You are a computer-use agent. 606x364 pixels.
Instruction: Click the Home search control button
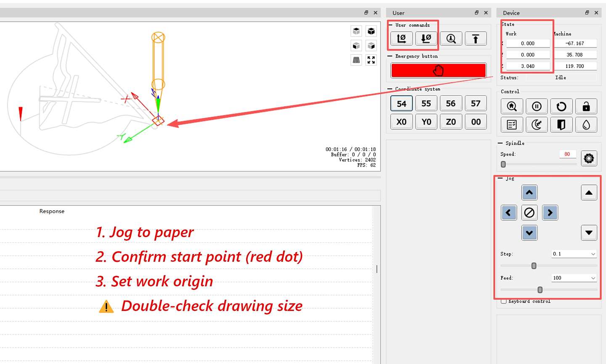[512, 106]
